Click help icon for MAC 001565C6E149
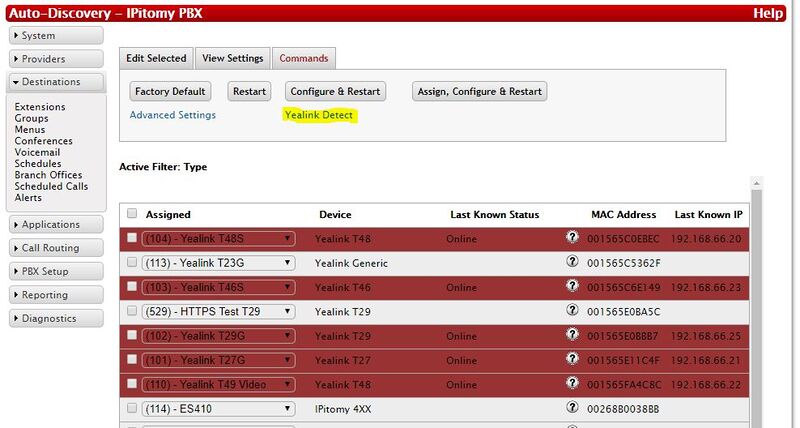This screenshot has width=800, height=428. coord(572,286)
